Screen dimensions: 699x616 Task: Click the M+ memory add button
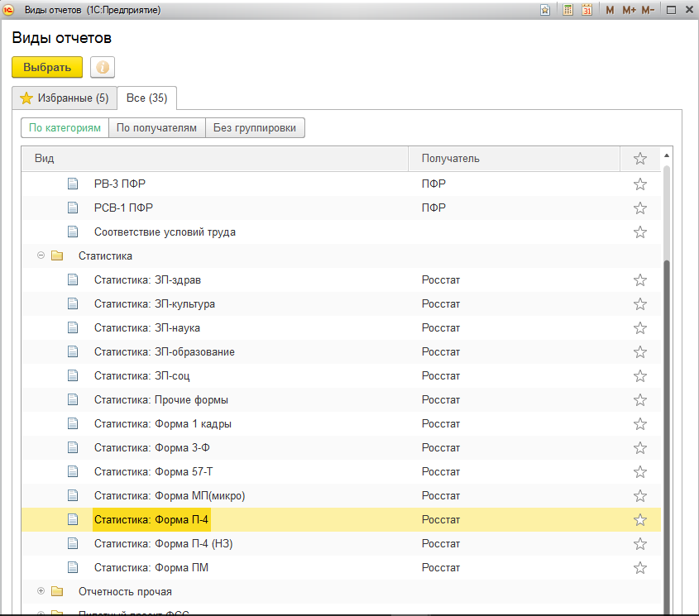[629, 10]
